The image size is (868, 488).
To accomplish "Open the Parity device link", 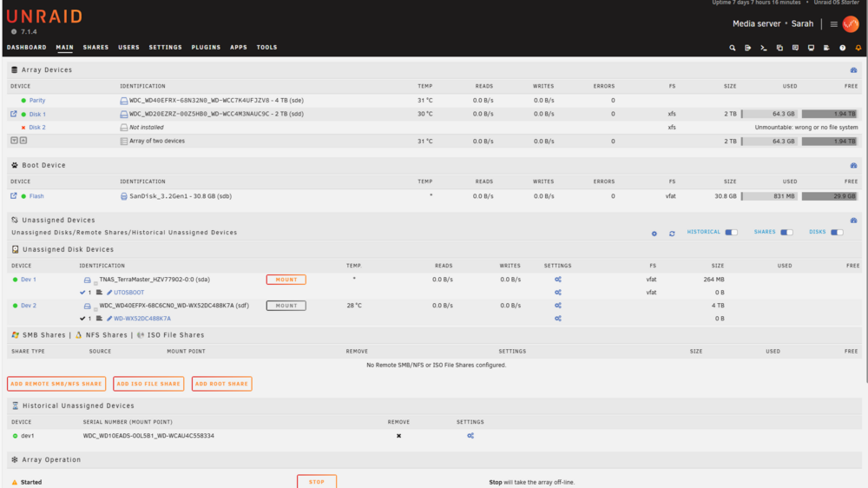I will tap(37, 100).
